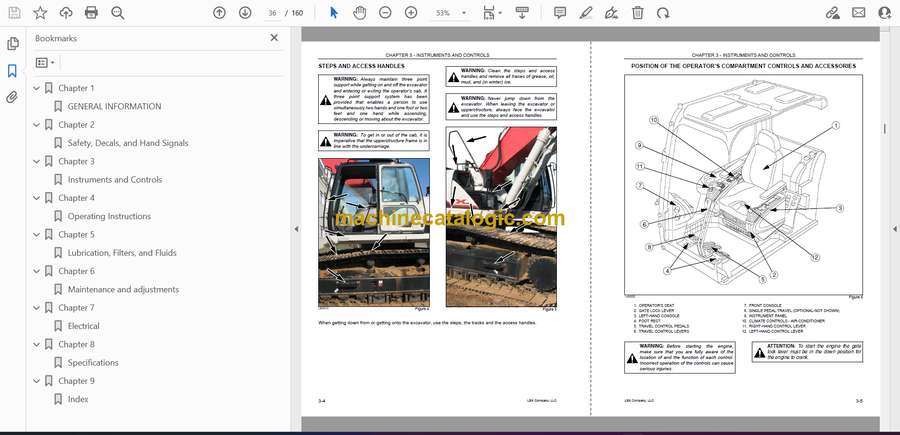The width and height of the screenshot is (900, 435).
Task: Select the Chapter 1 bookmark label
Action: pos(76,88)
